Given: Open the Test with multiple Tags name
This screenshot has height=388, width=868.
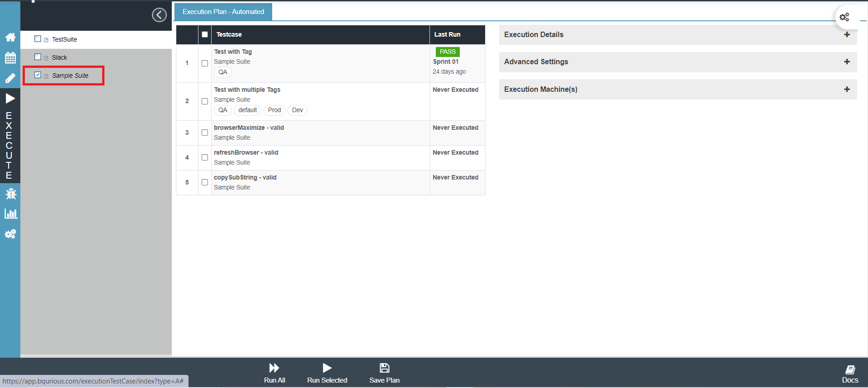Looking at the screenshot, I should pos(247,90).
